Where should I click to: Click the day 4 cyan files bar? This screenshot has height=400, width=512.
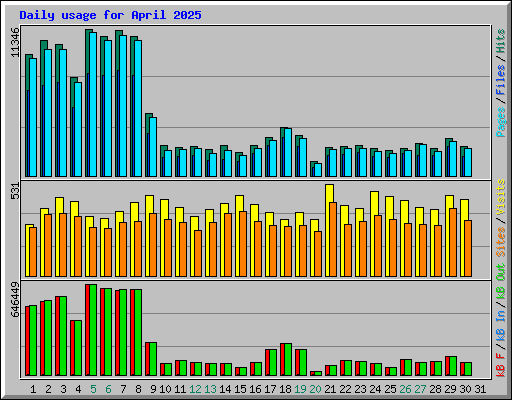(78, 129)
